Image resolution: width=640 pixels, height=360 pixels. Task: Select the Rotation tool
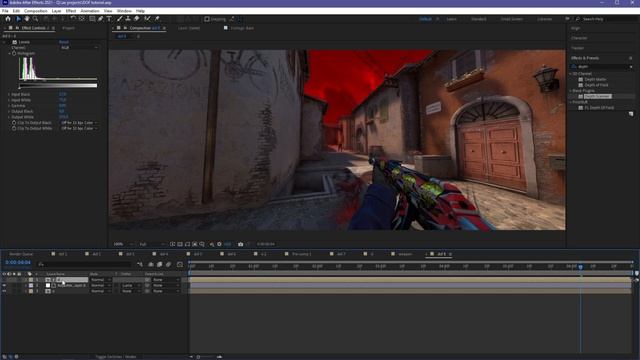click(x=73, y=19)
